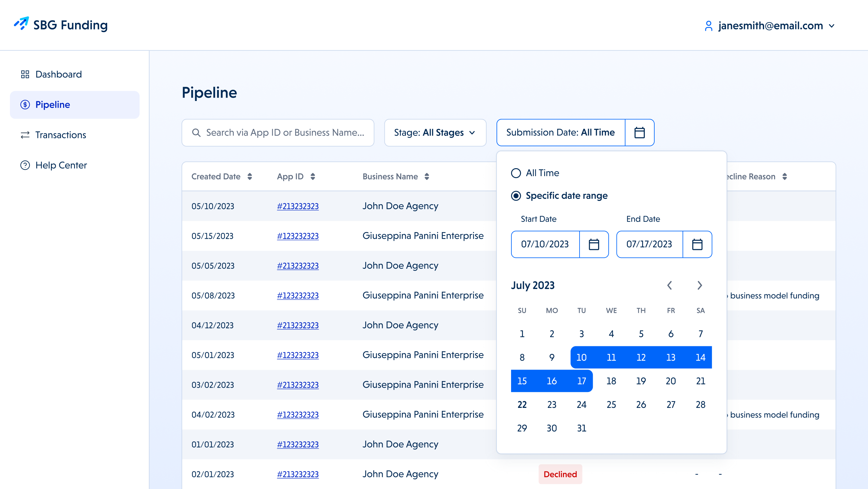This screenshot has height=489, width=868.
Task: Sort by Business Name column
Action: (427, 176)
